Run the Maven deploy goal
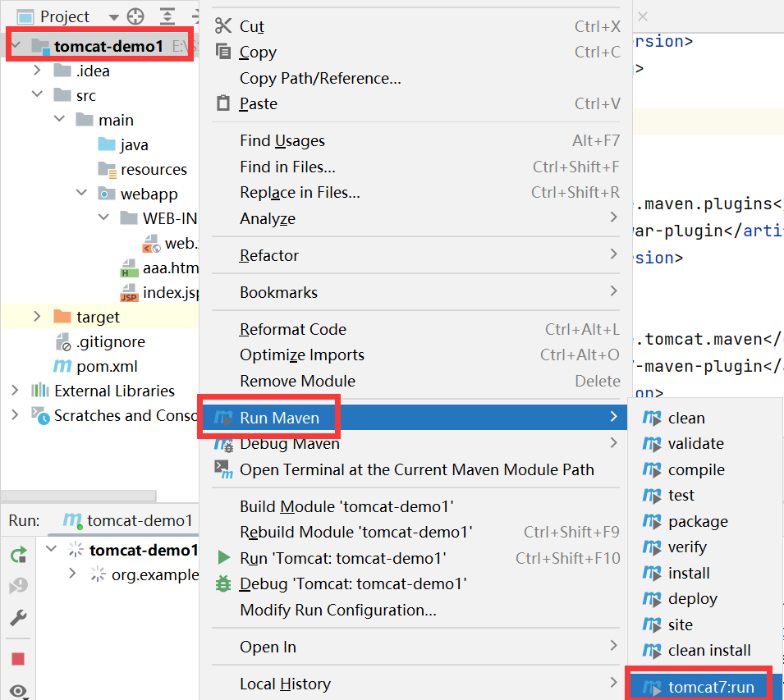784x700 pixels. pos(705,598)
